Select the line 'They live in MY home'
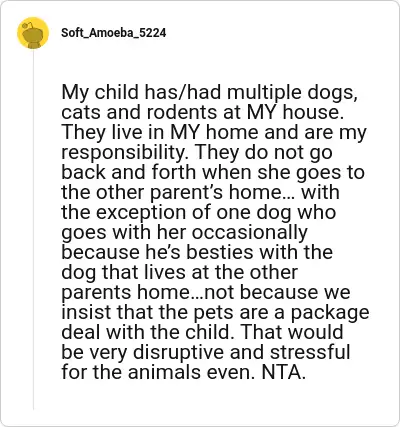 (x=214, y=133)
